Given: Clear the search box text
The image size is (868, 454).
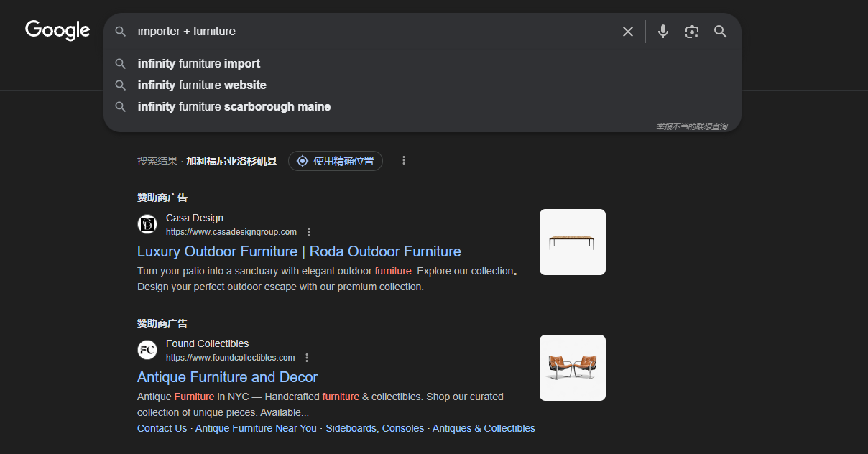Looking at the screenshot, I should click(628, 32).
